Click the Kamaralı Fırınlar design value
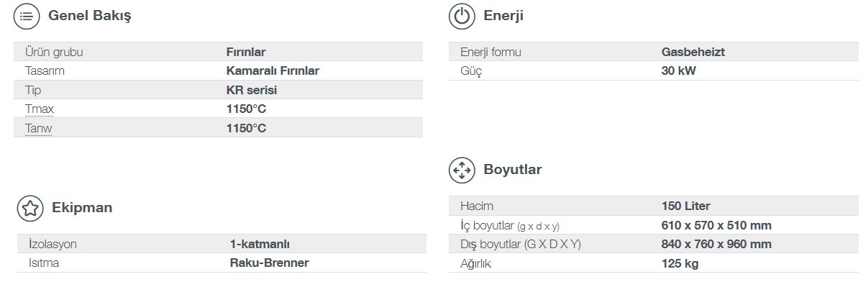This screenshot has height=287, width=868. point(273,70)
